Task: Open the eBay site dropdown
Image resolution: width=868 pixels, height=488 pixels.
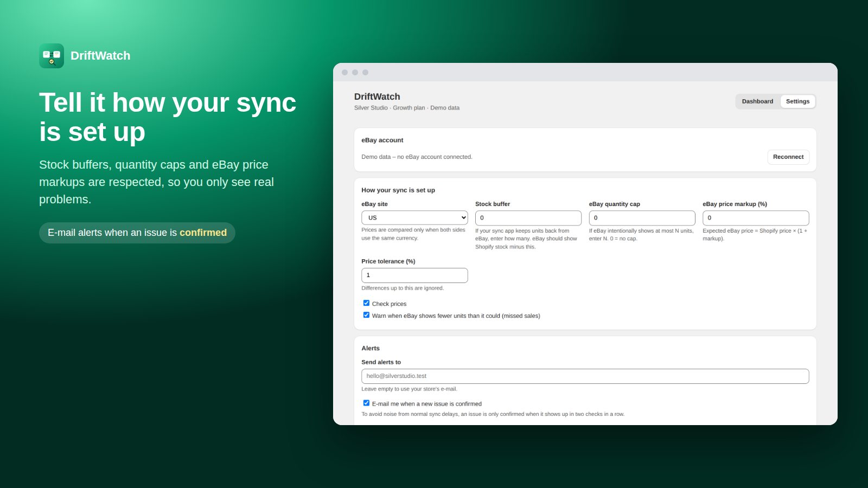Action: pos(414,218)
